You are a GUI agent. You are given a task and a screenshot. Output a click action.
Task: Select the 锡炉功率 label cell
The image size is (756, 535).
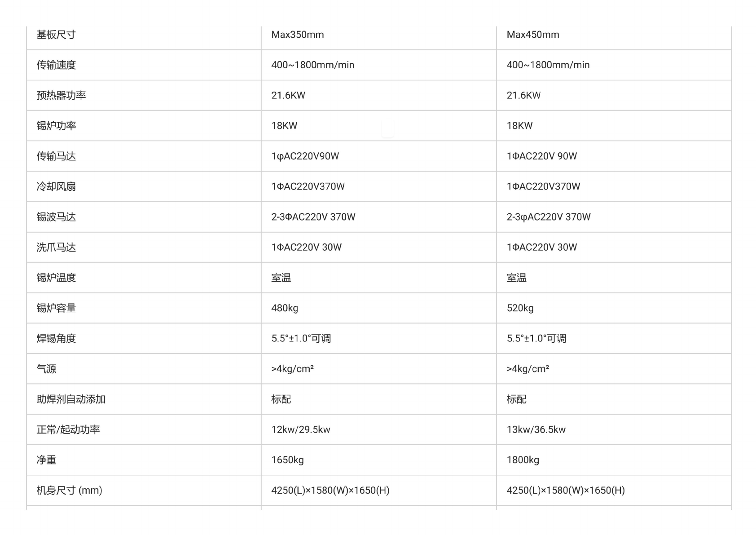56,126
